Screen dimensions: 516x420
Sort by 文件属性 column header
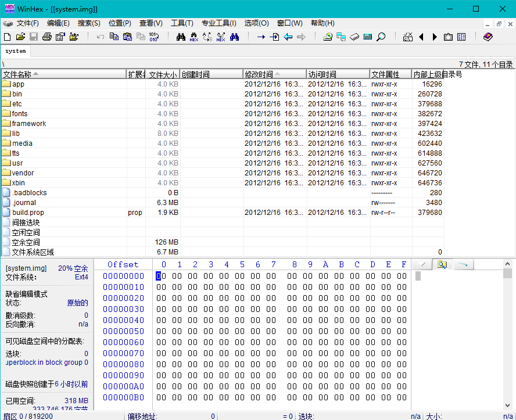(x=391, y=74)
